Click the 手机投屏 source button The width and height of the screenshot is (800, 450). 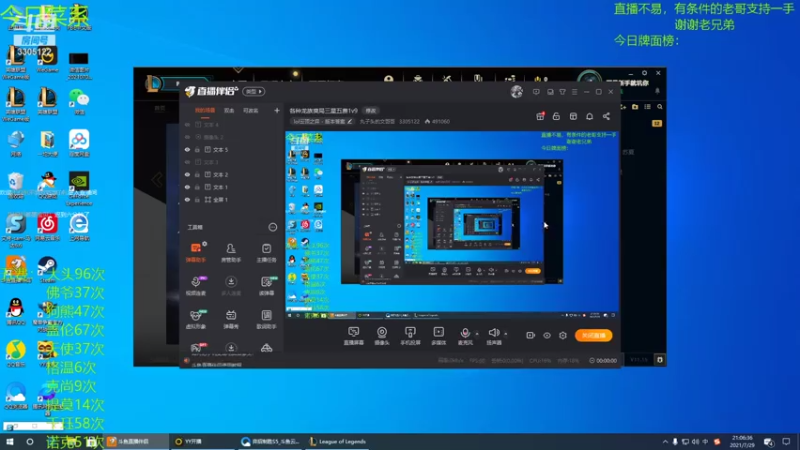pyautogui.click(x=410, y=336)
